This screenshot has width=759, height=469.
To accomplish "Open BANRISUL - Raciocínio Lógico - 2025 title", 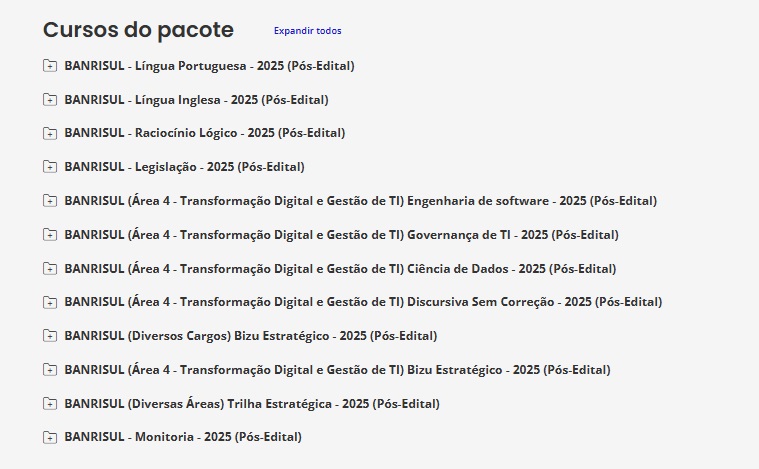I will tap(204, 133).
